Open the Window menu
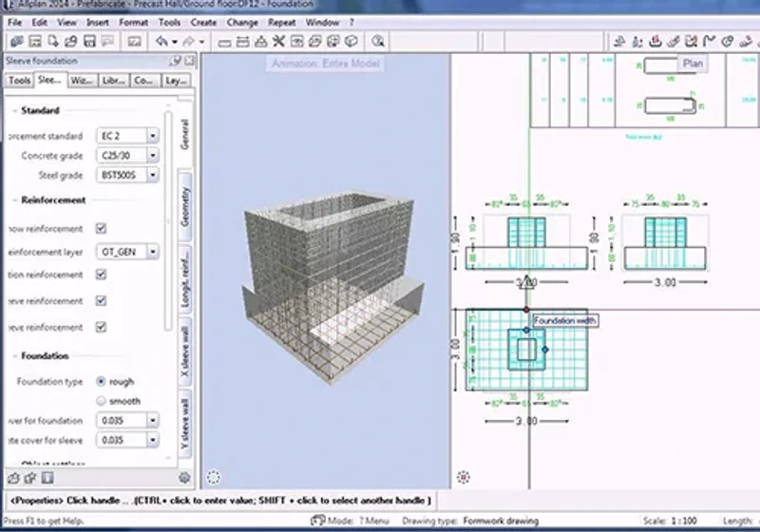The height and width of the screenshot is (532, 760). pyautogui.click(x=322, y=22)
